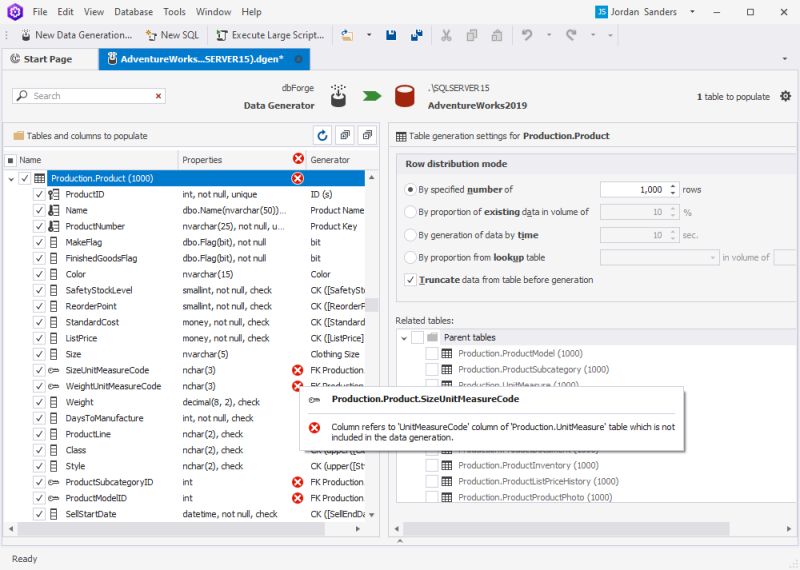Open the toolbar overflow options arrow
Image resolution: width=800 pixels, height=570 pixels.
click(610, 35)
